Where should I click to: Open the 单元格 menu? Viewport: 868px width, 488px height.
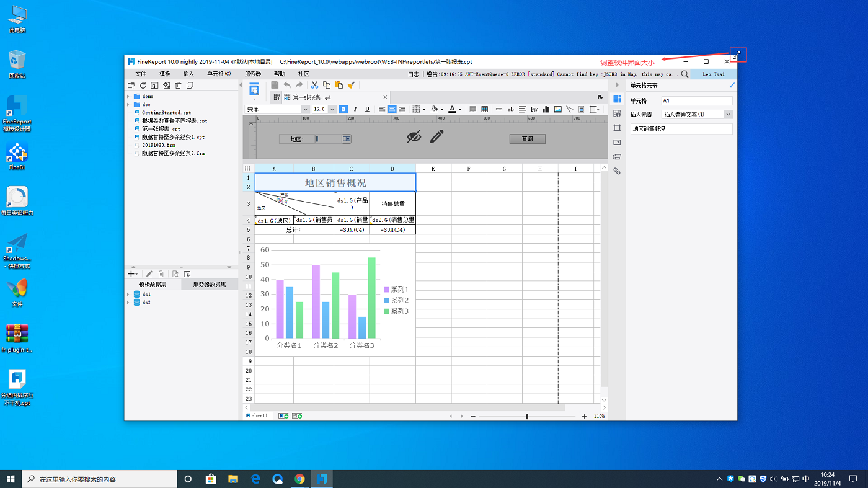219,74
